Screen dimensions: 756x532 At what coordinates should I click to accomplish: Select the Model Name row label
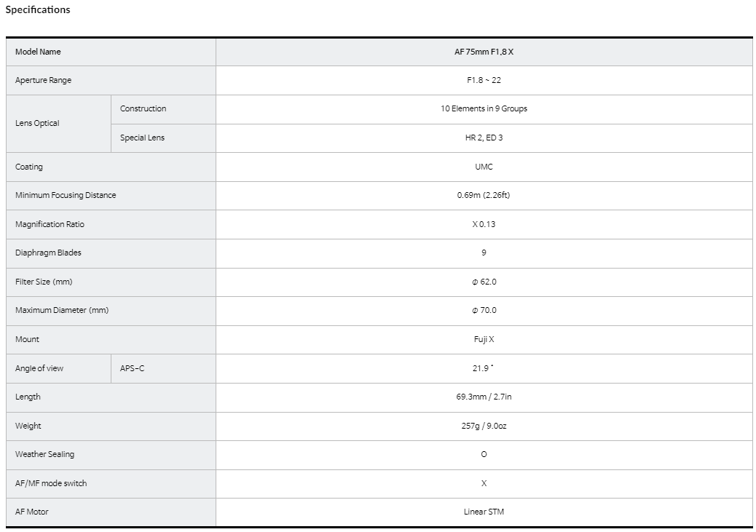[x=38, y=52]
